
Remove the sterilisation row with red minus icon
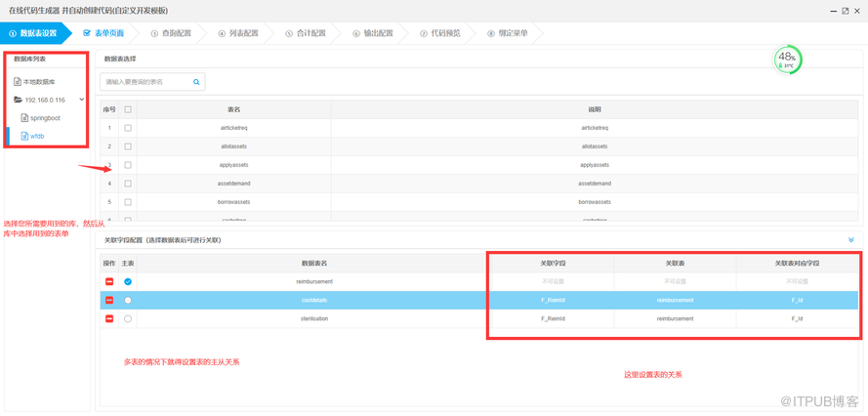pyautogui.click(x=109, y=318)
